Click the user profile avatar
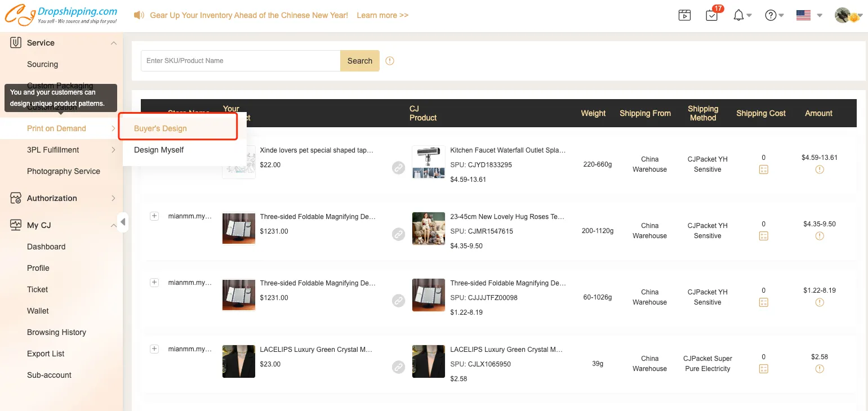This screenshot has height=411, width=868. pos(843,15)
